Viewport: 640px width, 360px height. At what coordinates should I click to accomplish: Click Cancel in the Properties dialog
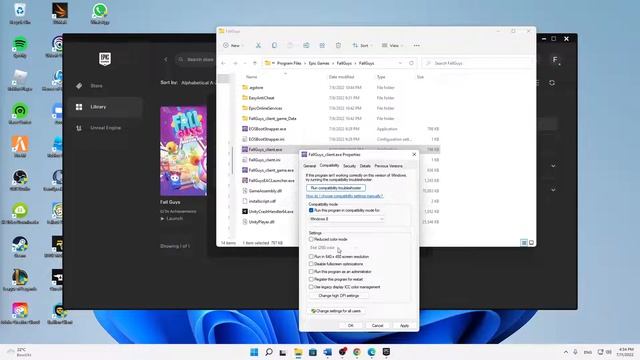pyautogui.click(x=377, y=326)
